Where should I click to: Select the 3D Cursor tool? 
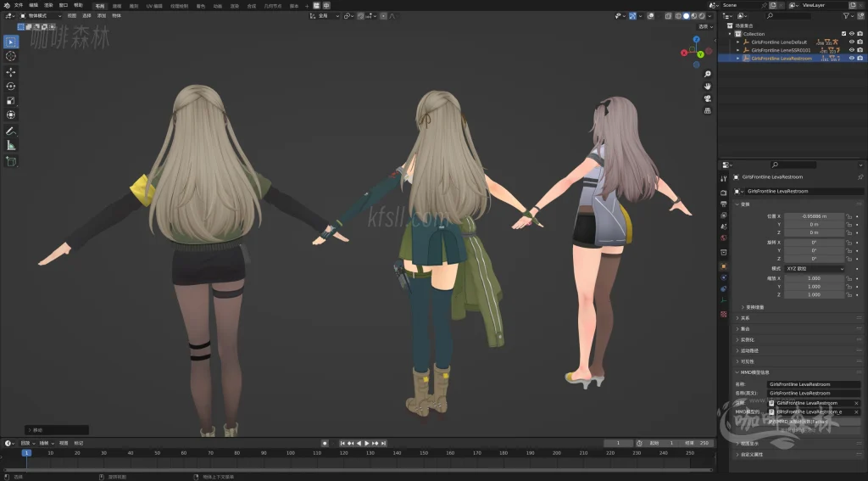pyautogui.click(x=10, y=56)
